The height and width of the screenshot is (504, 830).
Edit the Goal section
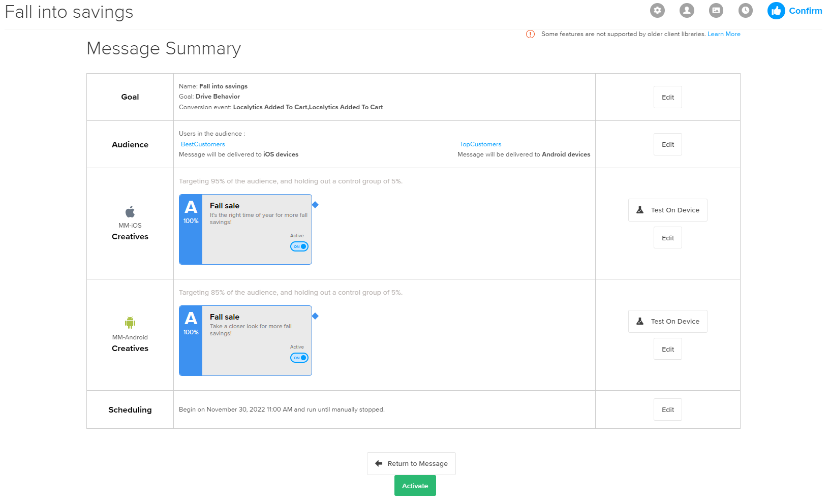point(667,97)
